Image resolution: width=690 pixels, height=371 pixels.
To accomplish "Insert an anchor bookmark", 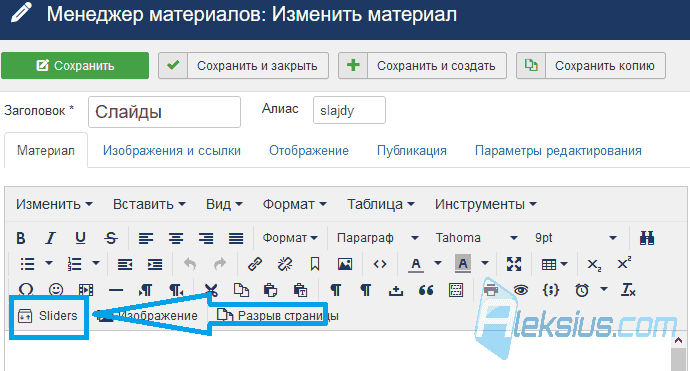I will coord(315,264).
